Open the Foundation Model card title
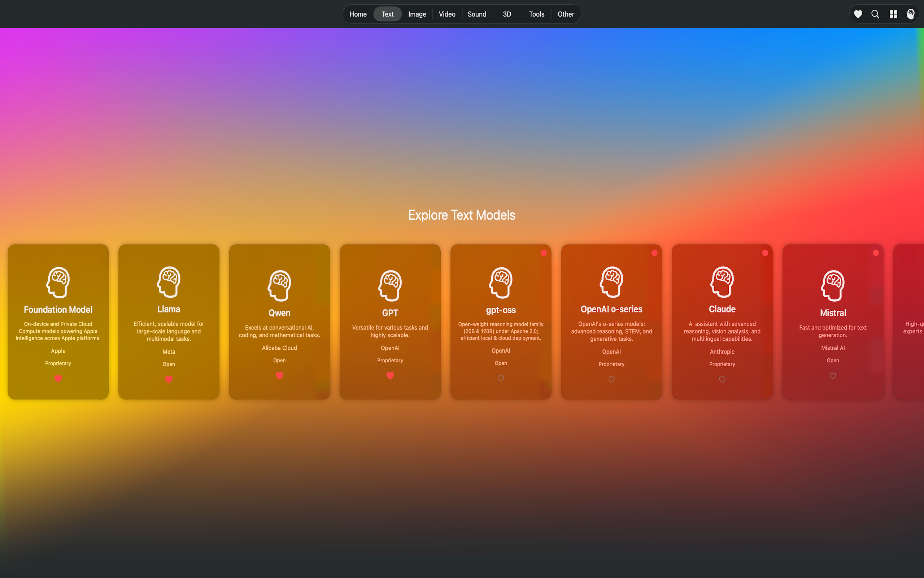924x578 pixels. pyautogui.click(x=58, y=310)
